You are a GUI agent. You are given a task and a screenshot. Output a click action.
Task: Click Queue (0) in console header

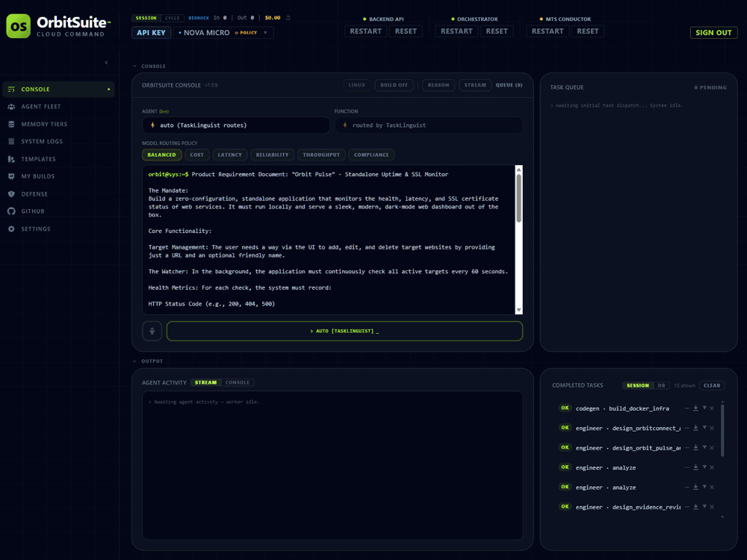pyautogui.click(x=509, y=85)
